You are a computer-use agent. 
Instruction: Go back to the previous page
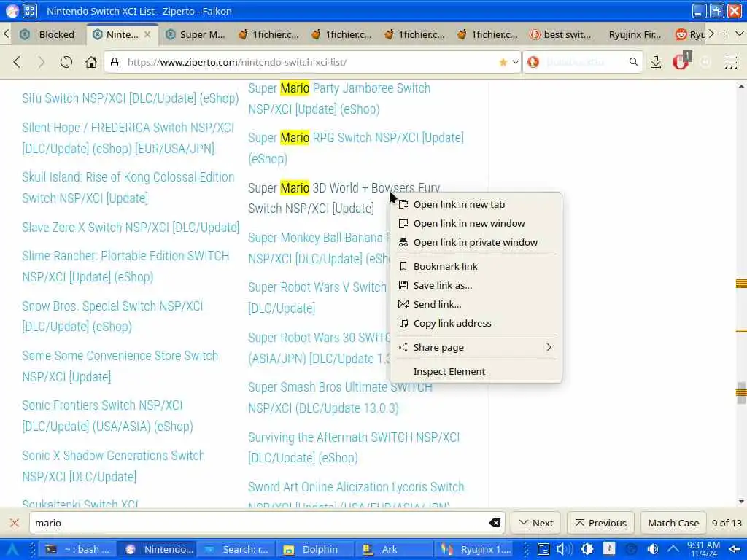(x=18, y=62)
